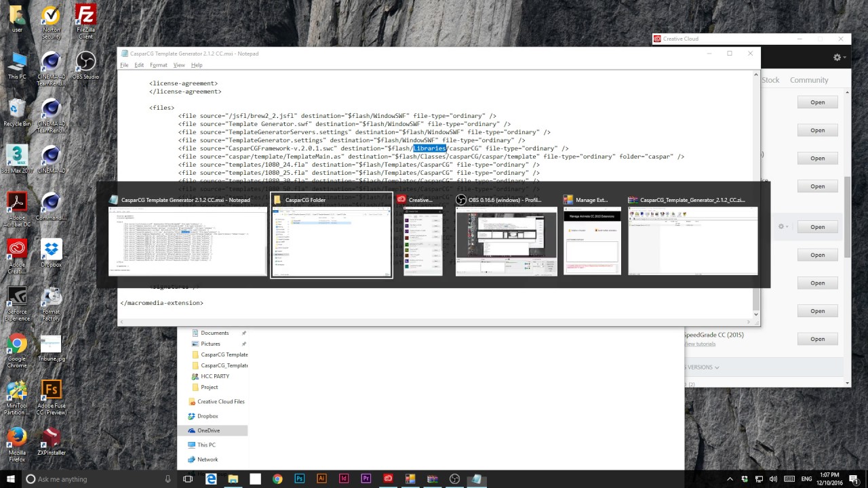Open the MiniTool Partition desktop icon
The height and width of the screenshot is (488, 868).
(17, 398)
